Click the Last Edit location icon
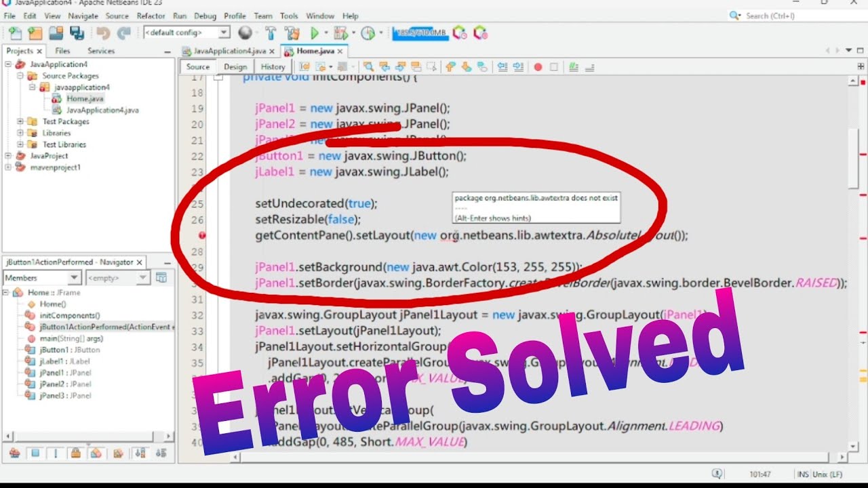This screenshot has height=488, width=868. [304, 66]
